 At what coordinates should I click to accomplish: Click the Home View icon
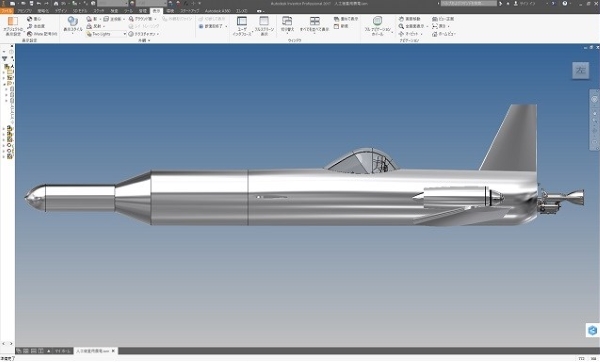point(434,34)
